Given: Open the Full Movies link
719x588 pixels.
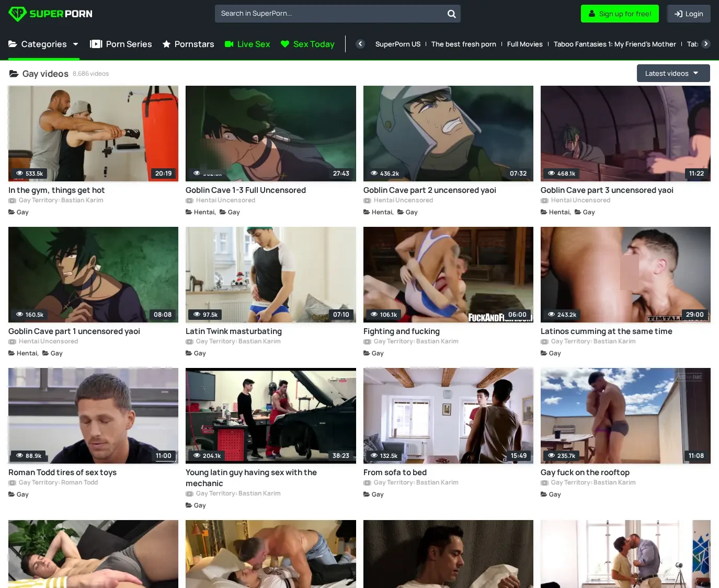Looking at the screenshot, I should [524, 44].
